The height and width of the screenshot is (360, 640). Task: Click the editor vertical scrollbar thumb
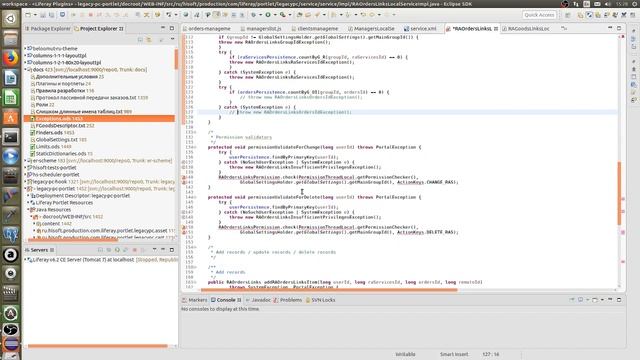619,193
